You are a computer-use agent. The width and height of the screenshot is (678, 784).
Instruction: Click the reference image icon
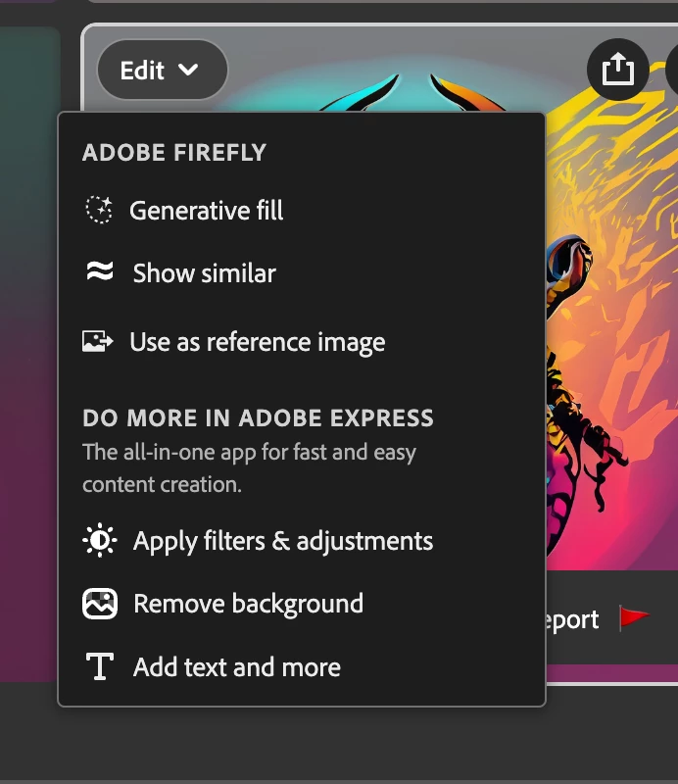pos(98,341)
